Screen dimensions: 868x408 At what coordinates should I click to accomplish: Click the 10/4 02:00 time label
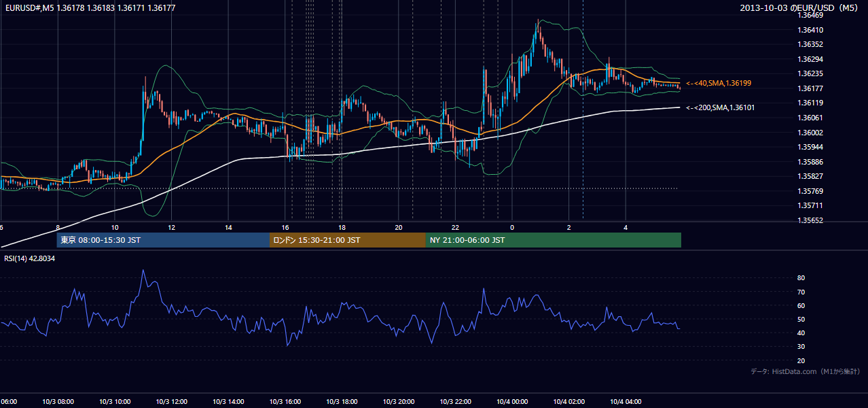[568, 401]
